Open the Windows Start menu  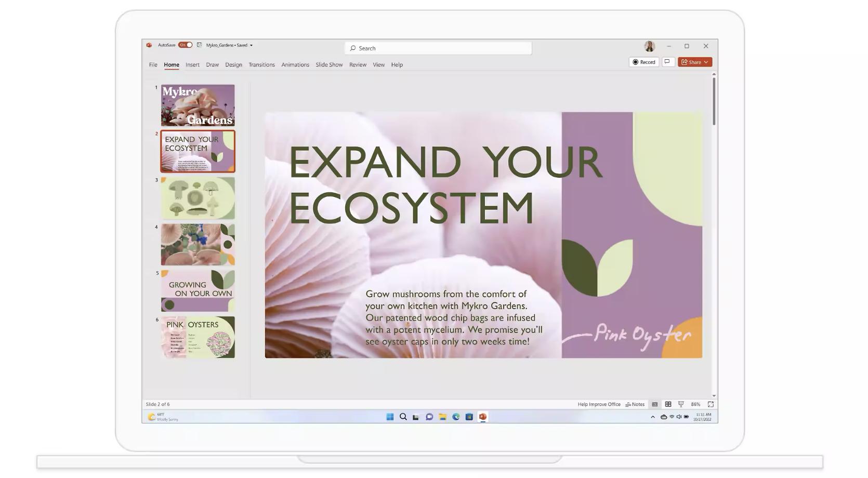click(x=390, y=417)
